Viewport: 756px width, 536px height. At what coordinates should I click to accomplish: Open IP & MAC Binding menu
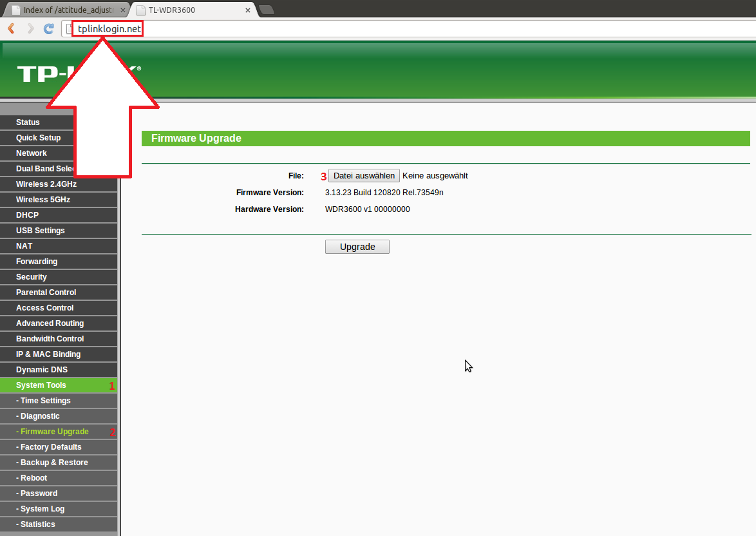click(x=59, y=354)
